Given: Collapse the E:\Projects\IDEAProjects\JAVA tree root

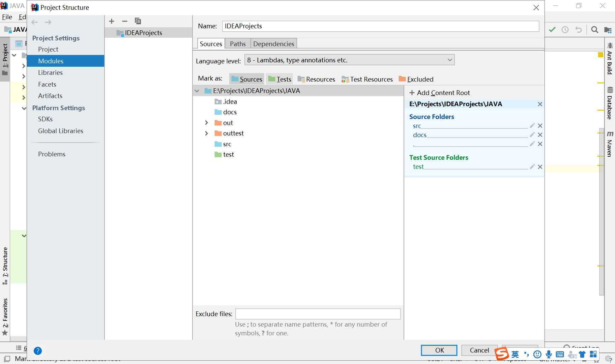Looking at the screenshot, I should coord(197,91).
